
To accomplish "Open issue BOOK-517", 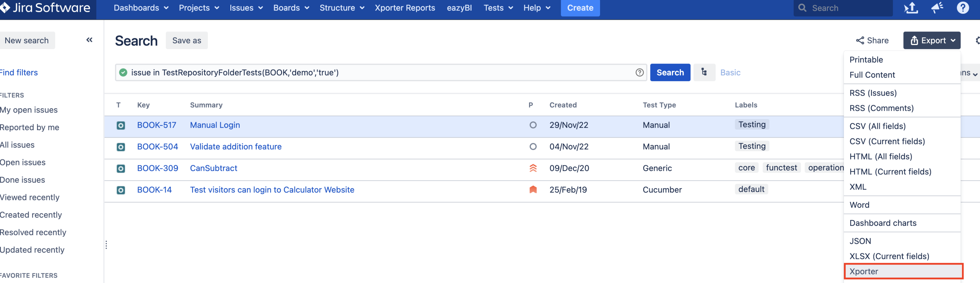I will 156,125.
